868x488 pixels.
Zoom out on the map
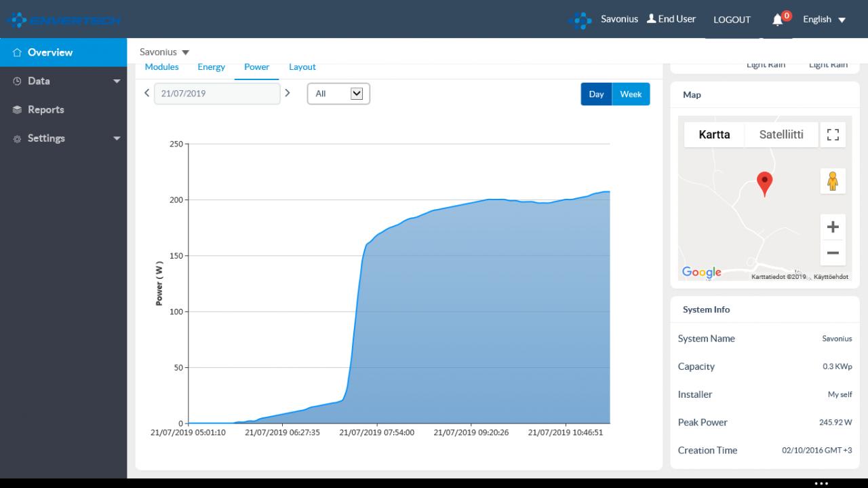(833, 253)
